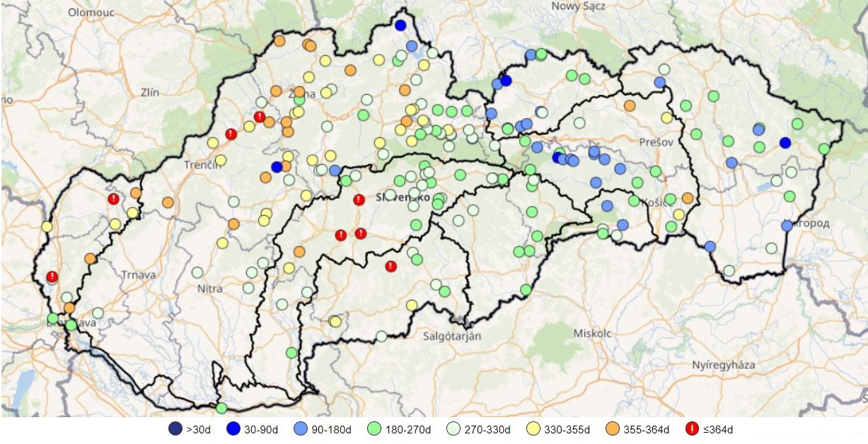This screenshot has height=444, width=868.
Task: Click the >30d navy legend swatch
Action: [175, 428]
